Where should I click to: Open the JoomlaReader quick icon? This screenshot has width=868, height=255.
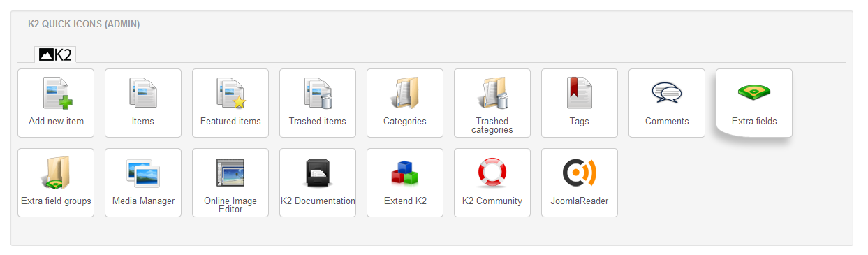580,182
